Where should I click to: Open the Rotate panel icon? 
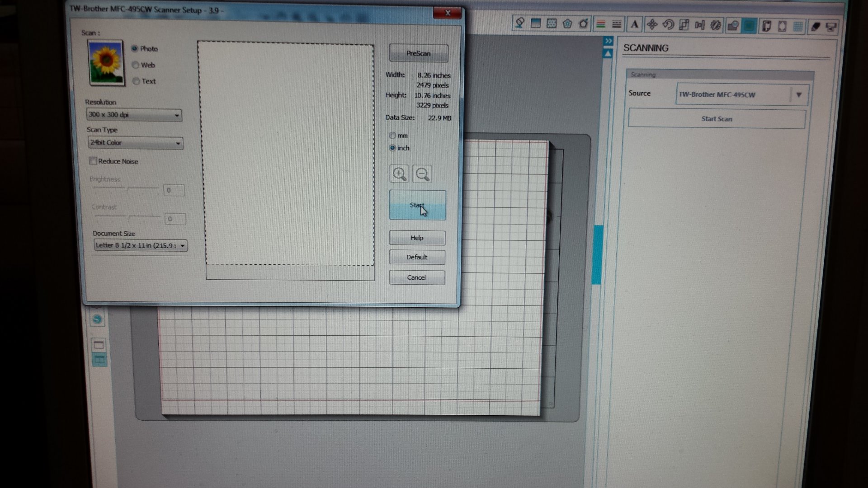(x=668, y=25)
